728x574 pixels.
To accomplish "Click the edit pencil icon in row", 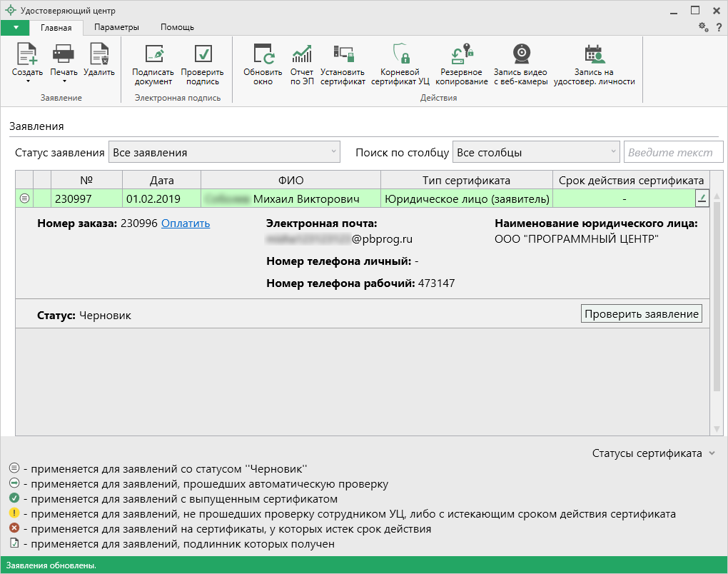I will [702, 199].
